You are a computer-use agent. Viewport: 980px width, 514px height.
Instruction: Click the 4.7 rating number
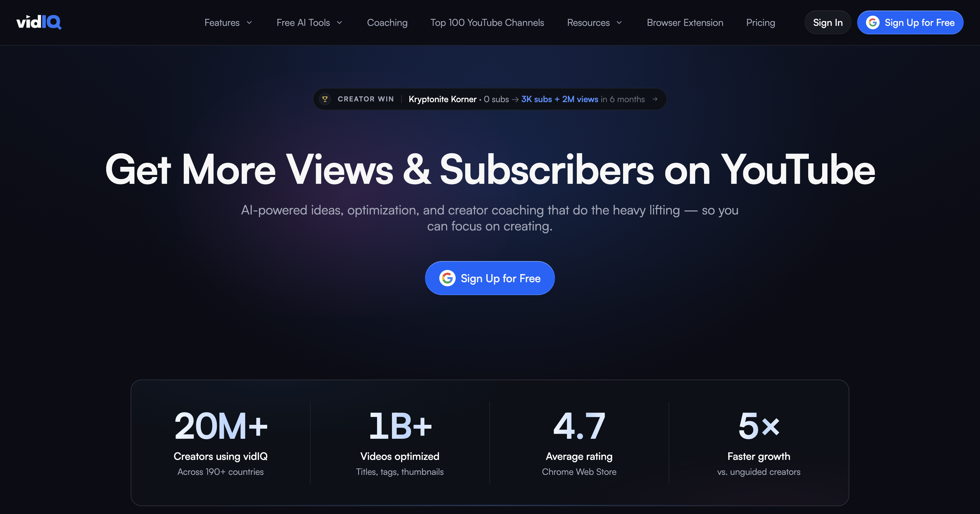[579, 426]
